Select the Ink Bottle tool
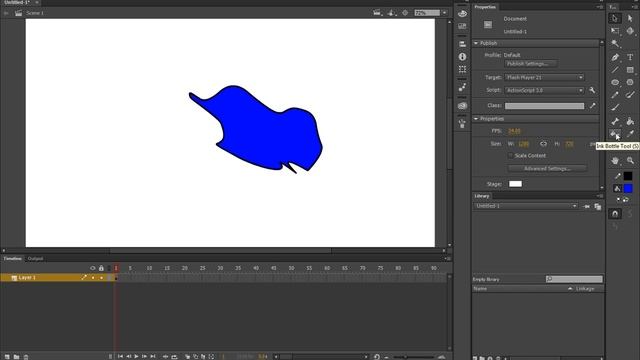This screenshot has height=360, width=640. (615, 133)
